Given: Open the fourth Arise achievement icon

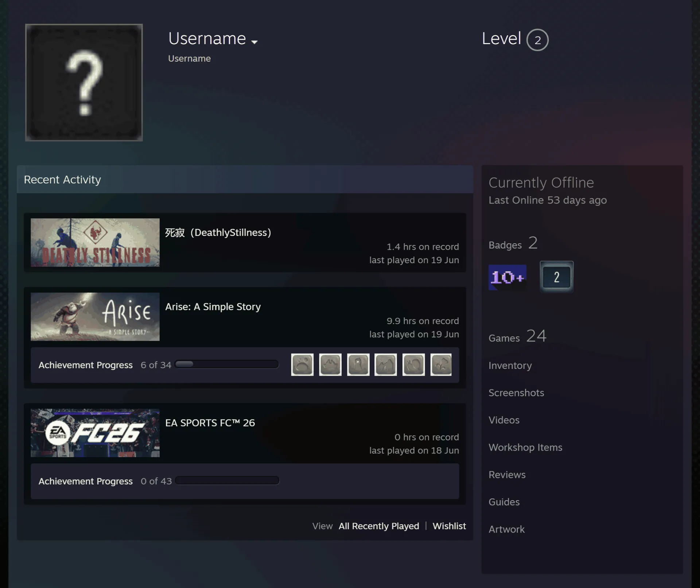Looking at the screenshot, I should click(386, 365).
